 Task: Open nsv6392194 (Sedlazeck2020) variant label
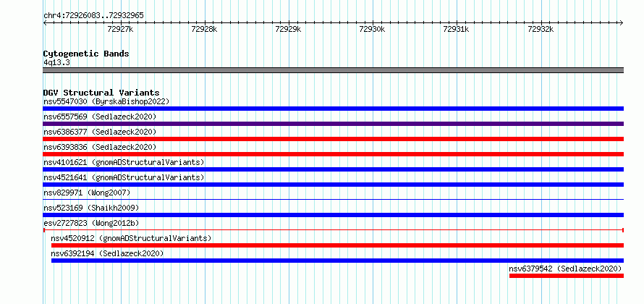point(107,253)
